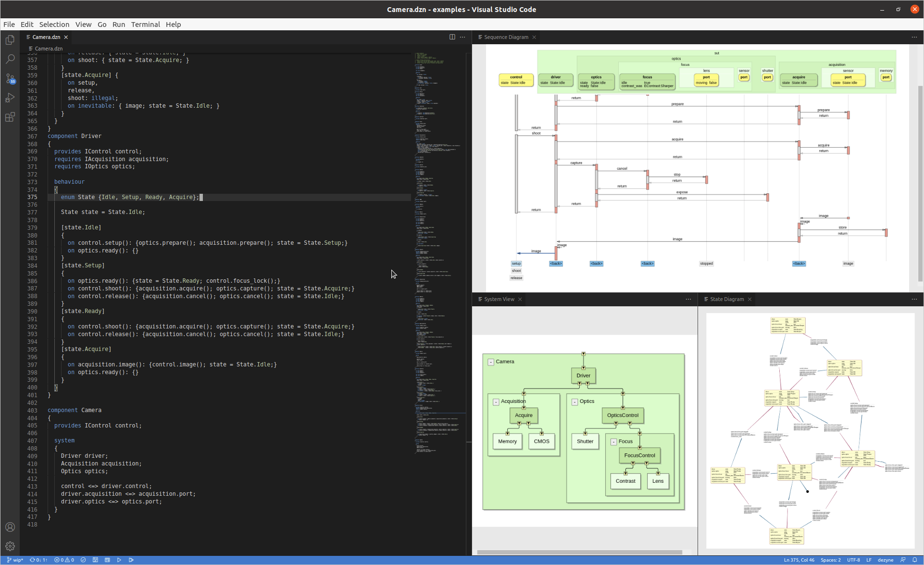Open State Diagram panel More Actions
Viewport: 924px width, 565px height.
click(914, 299)
